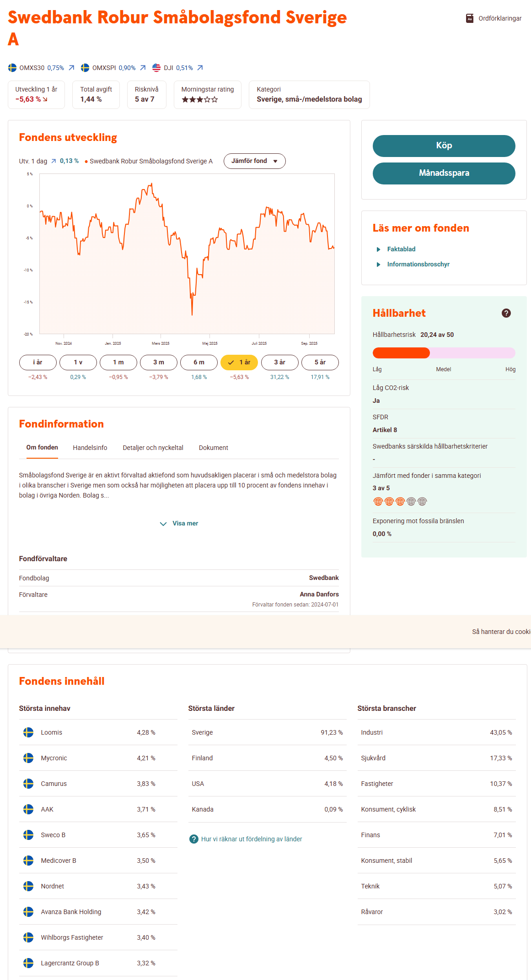531x980 pixels.
Task: Click the Hållbarhet question mark help icon
Action: click(x=506, y=313)
